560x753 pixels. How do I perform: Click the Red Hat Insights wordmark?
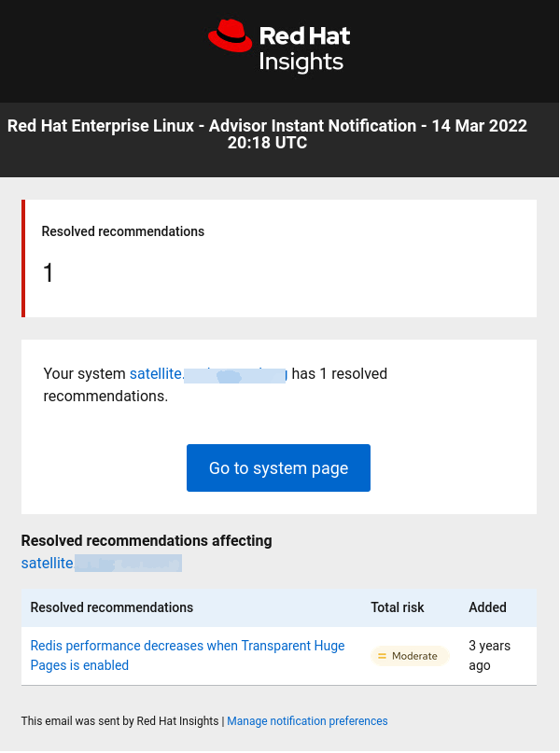click(303, 49)
